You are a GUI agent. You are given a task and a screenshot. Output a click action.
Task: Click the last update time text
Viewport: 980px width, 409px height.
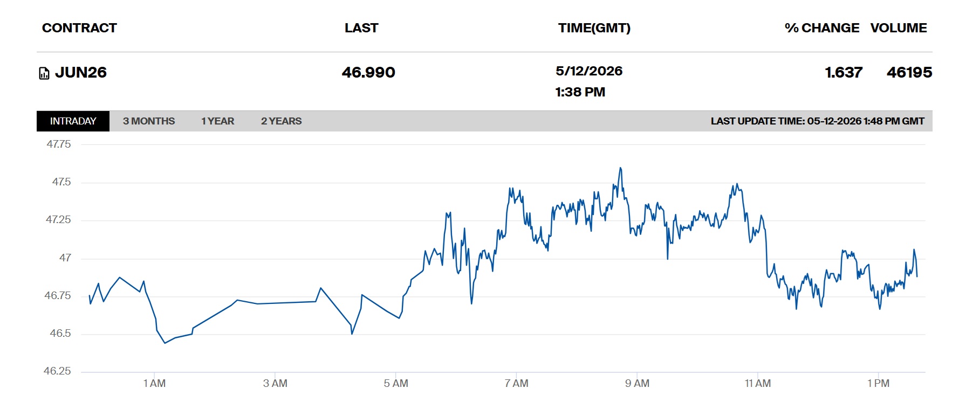click(x=817, y=121)
